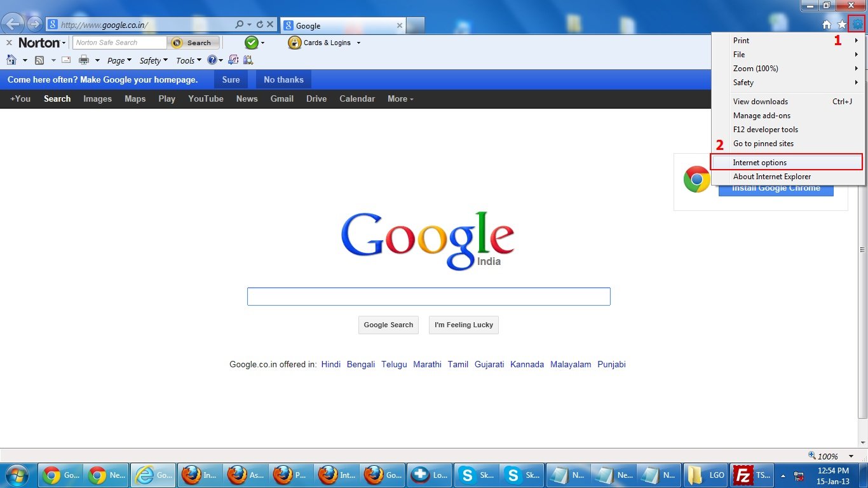Open the Tools dropdown in command bar
The width and height of the screenshot is (868, 488).
pos(189,60)
